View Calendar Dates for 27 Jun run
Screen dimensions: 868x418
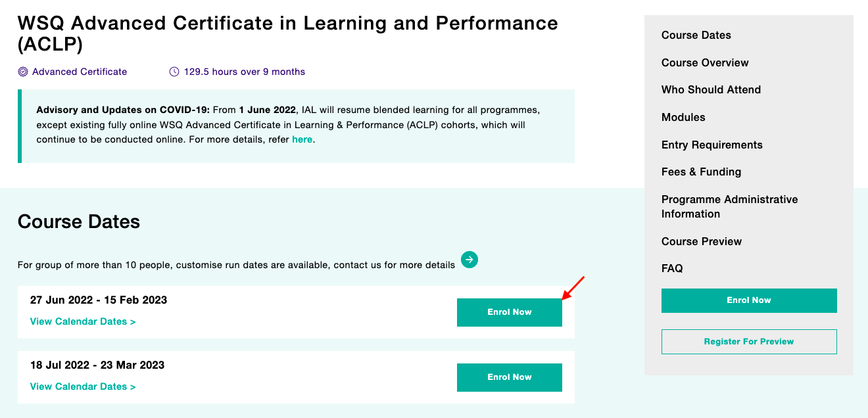click(83, 321)
